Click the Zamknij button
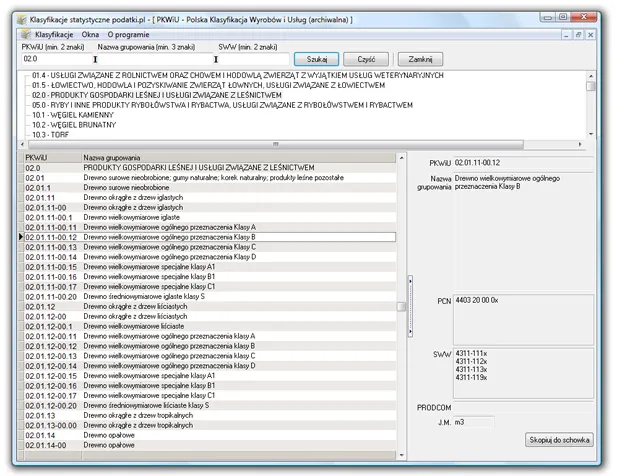Viewport: 617px width, 476px height. pyautogui.click(x=421, y=59)
